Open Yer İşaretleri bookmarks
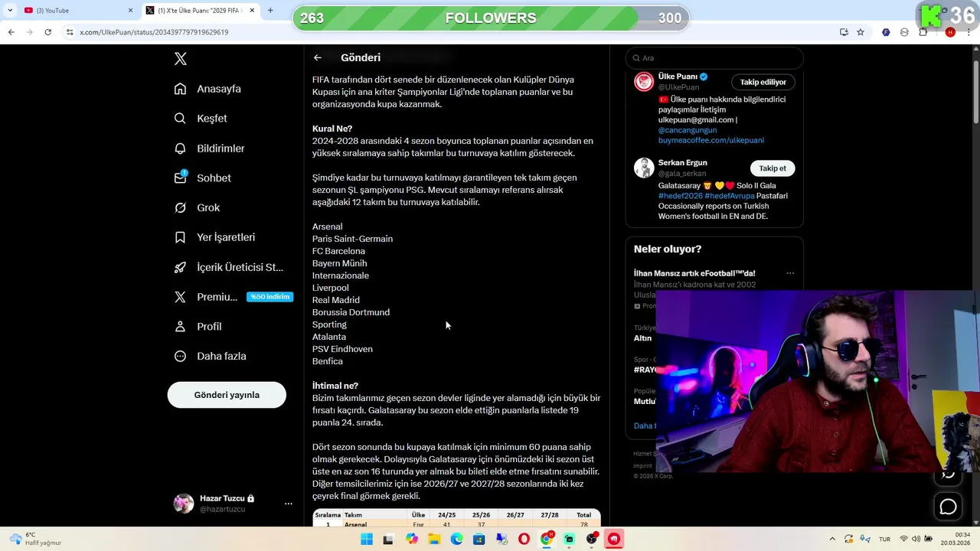This screenshot has height=551, width=980. pyautogui.click(x=214, y=237)
